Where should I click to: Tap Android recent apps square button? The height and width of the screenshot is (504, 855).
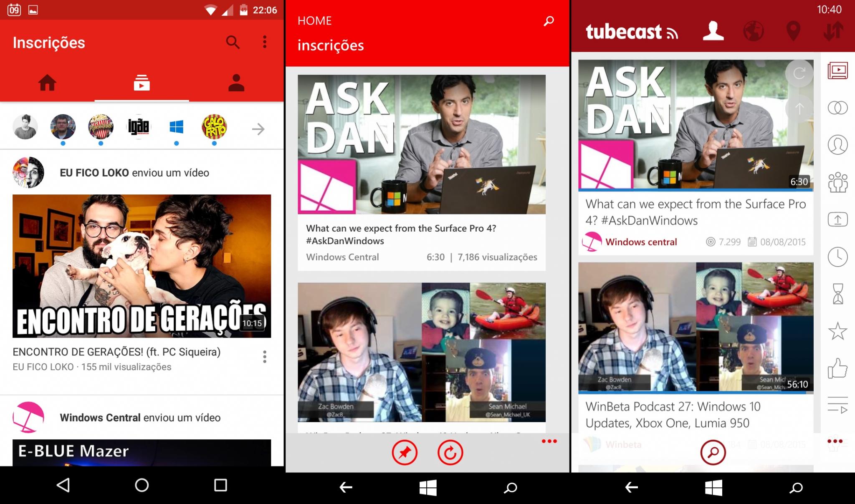pos(220,485)
